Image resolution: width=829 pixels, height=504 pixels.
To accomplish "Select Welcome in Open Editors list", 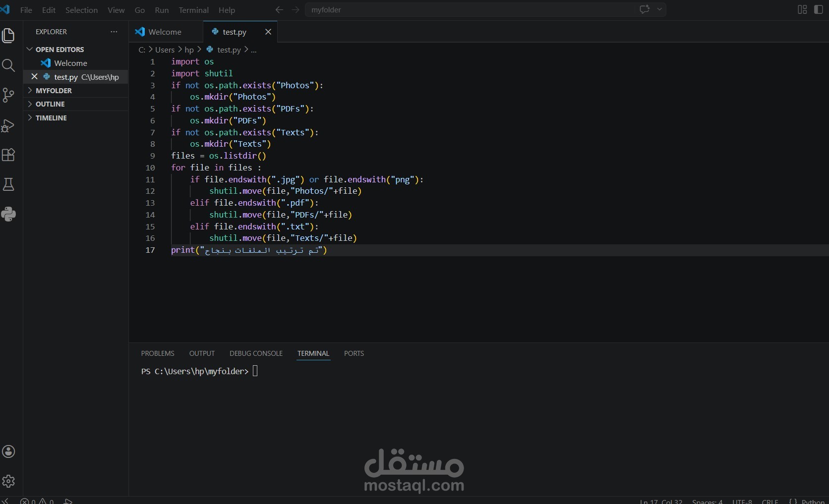I will 70,63.
